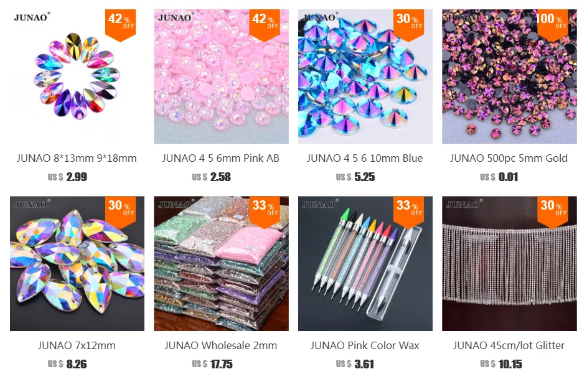Open JUNAO Wholesale 2mm listing title

[x=220, y=345]
